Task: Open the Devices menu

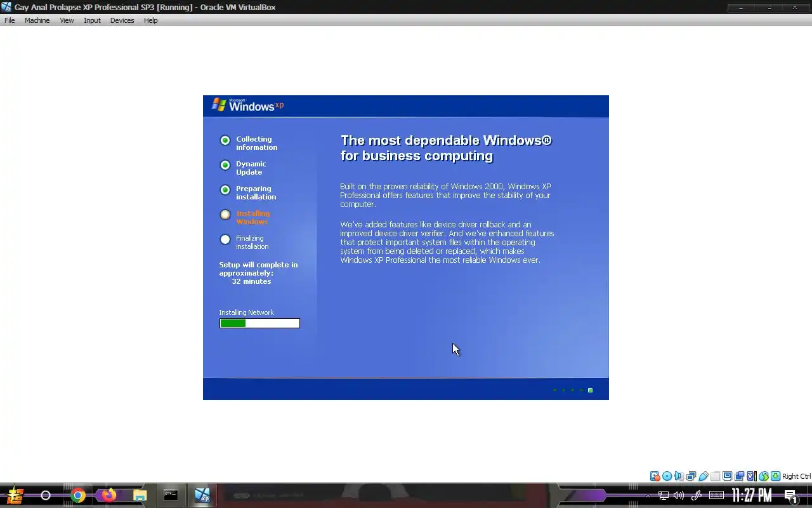Action: [122, 20]
